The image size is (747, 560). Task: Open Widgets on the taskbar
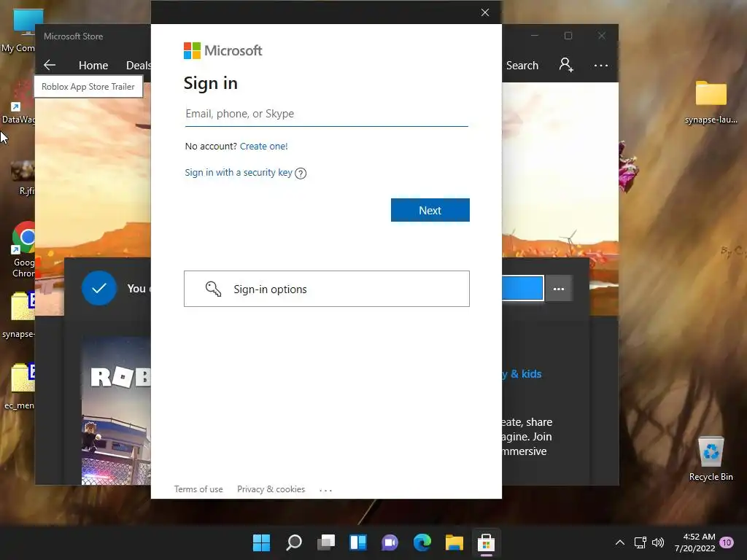tap(357, 542)
